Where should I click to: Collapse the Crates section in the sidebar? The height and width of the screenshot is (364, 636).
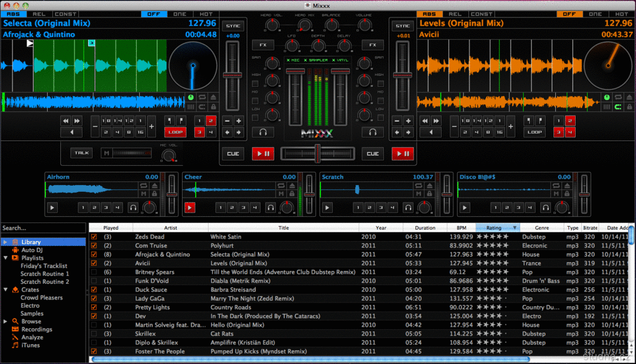(6, 289)
